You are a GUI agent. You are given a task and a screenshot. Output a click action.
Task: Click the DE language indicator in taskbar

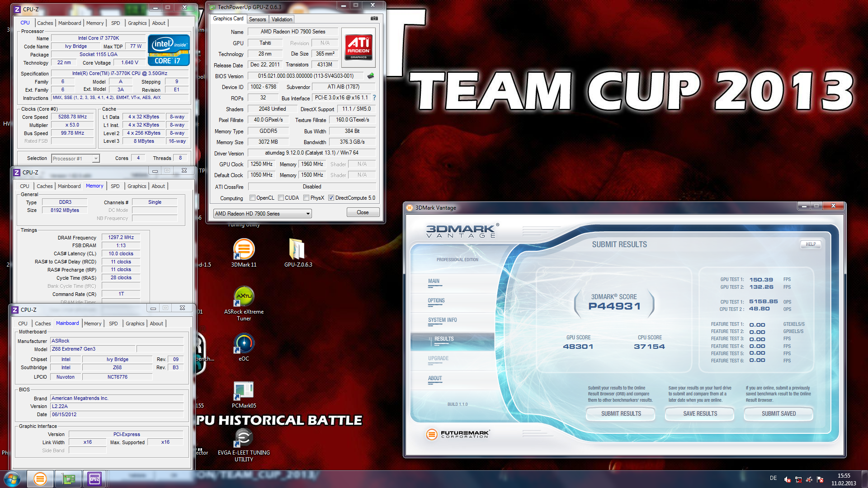pyautogui.click(x=774, y=478)
